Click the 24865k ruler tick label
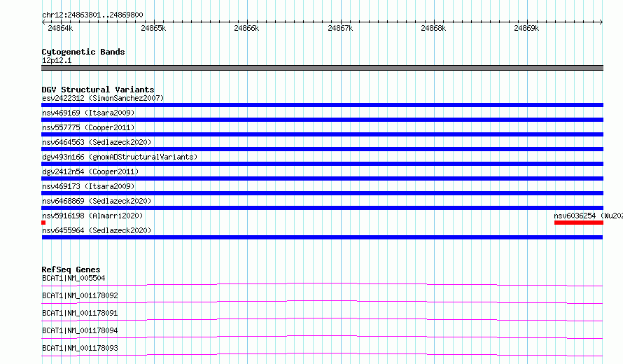This screenshot has height=364, width=623. tap(153, 28)
